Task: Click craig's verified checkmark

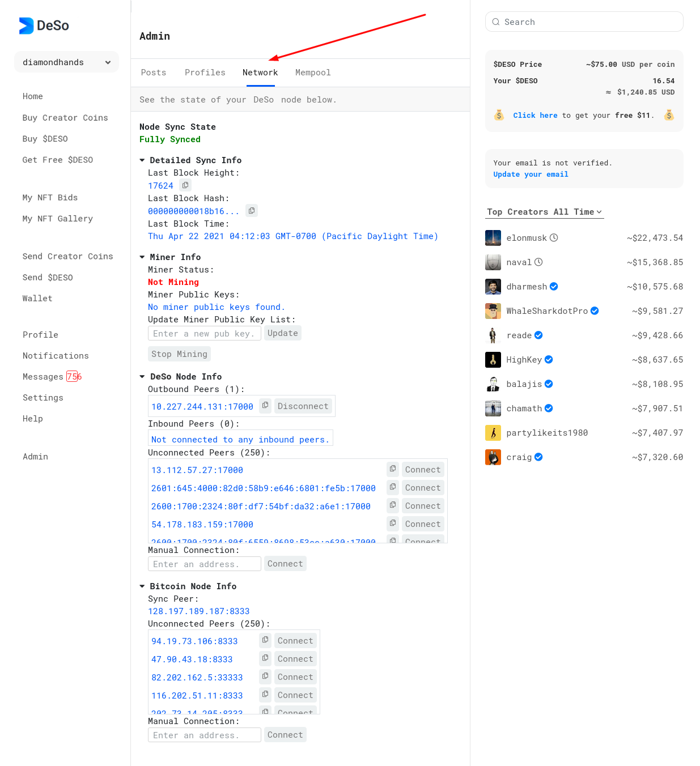Action: click(538, 457)
